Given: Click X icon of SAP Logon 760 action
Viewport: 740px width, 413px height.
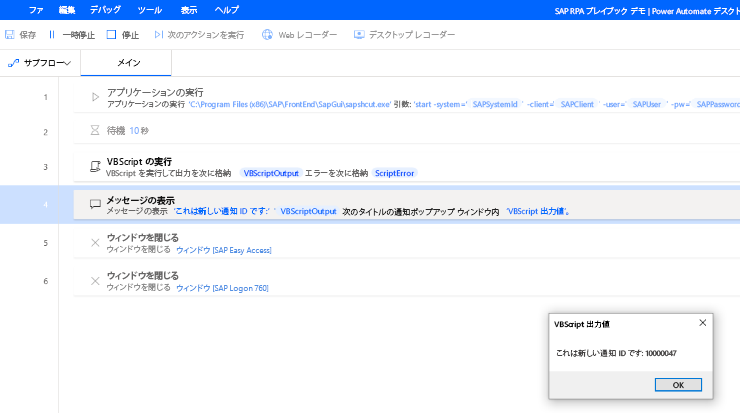Looking at the screenshot, I should point(95,281).
